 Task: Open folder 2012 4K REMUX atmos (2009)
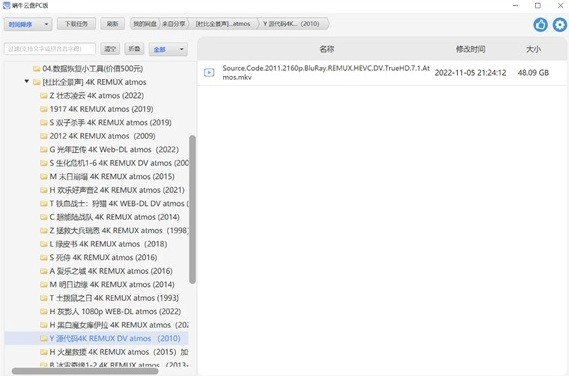[102, 136]
